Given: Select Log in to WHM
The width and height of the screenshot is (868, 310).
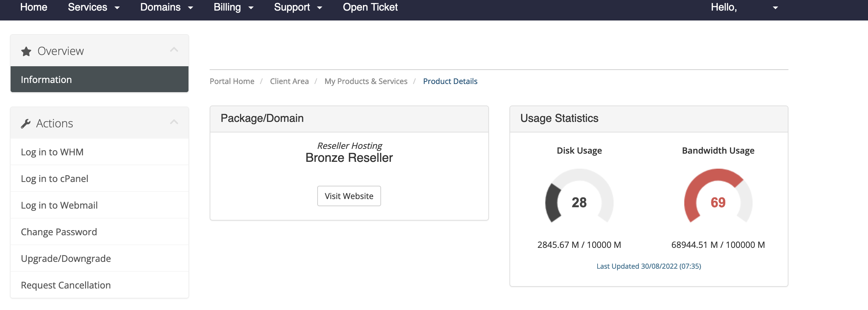Looking at the screenshot, I should click(x=52, y=152).
